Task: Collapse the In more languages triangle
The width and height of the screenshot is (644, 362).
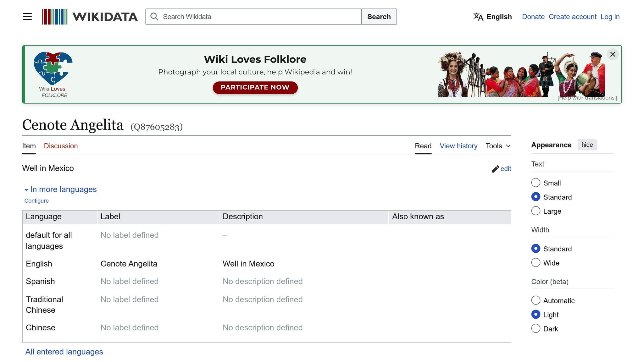Action: coord(26,190)
